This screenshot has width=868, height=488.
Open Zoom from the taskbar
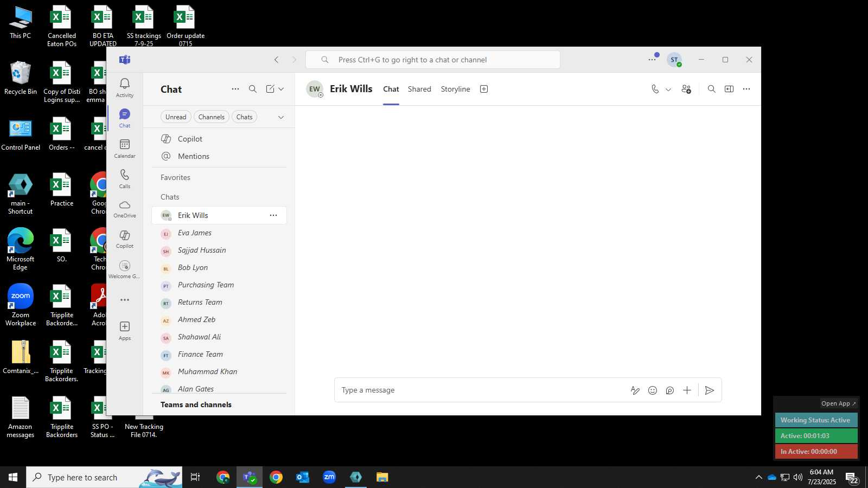tap(329, 477)
